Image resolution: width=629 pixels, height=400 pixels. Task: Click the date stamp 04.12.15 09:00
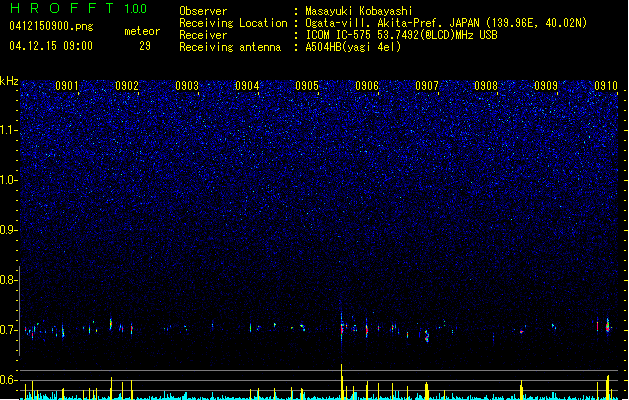click(x=51, y=46)
